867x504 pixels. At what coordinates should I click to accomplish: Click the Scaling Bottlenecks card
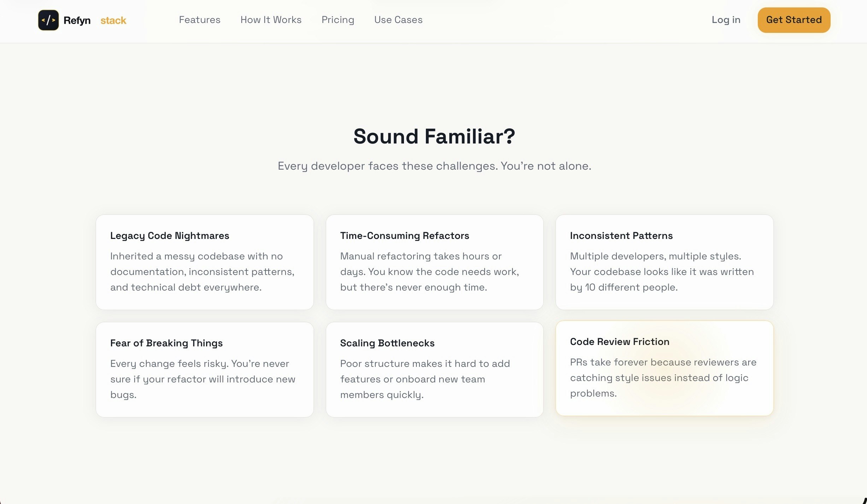(434, 369)
